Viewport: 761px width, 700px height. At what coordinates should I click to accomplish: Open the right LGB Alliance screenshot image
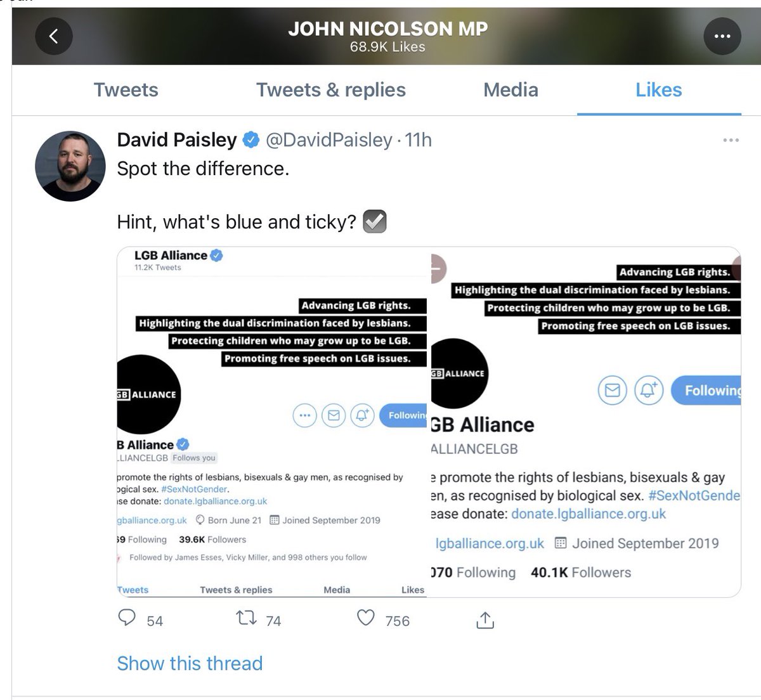(x=585, y=422)
